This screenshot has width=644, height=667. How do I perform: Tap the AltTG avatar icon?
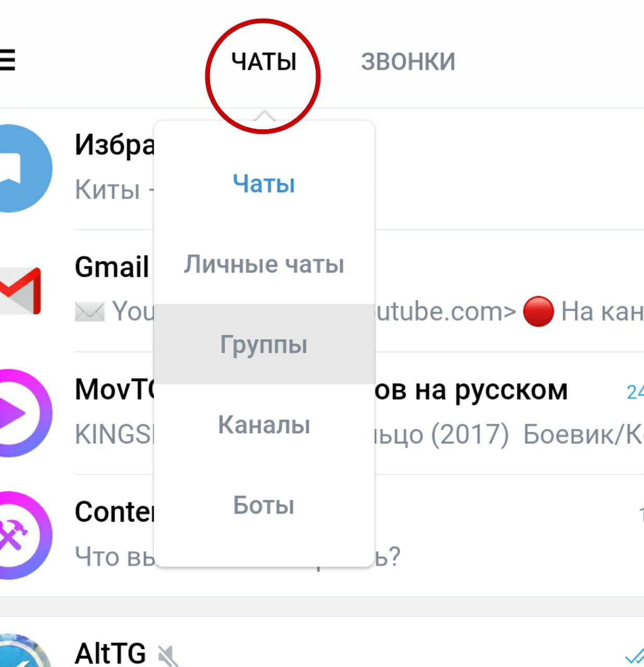pos(23,650)
